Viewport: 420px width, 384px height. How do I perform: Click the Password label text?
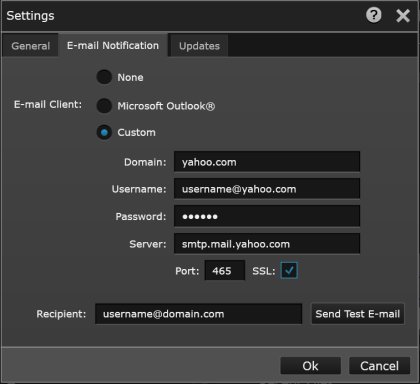point(141,217)
